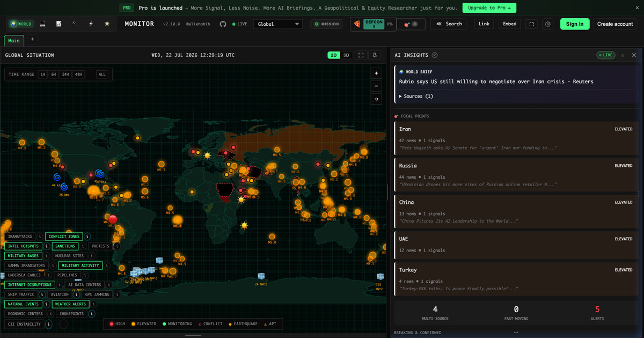Screen dimensions: 644x338
Task: Open the dart target counter button
Action: click(411, 24)
